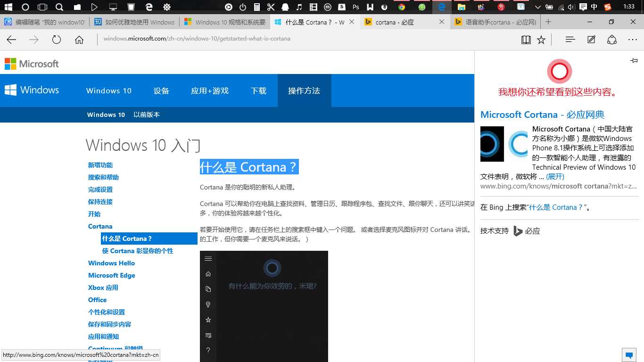Open File Explorer from the taskbar
Screen dimensions: 644x362
(x=462, y=7)
